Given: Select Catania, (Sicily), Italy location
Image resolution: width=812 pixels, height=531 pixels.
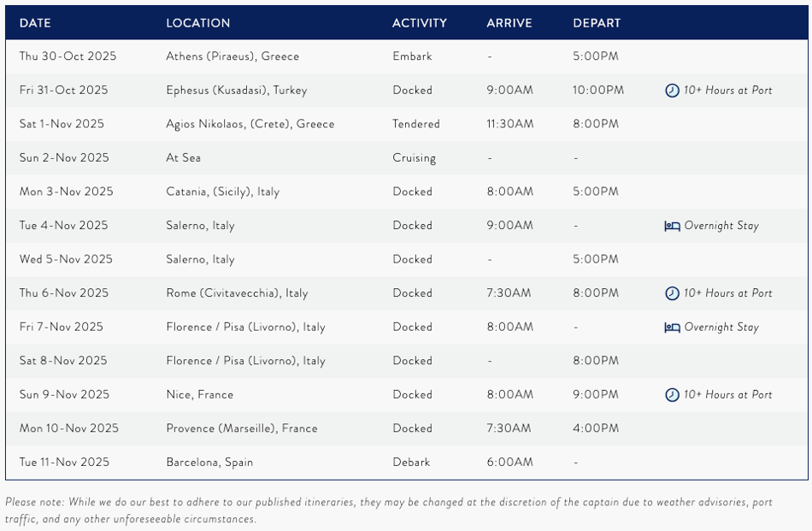Looking at the screenshot, I should [222, 192].
